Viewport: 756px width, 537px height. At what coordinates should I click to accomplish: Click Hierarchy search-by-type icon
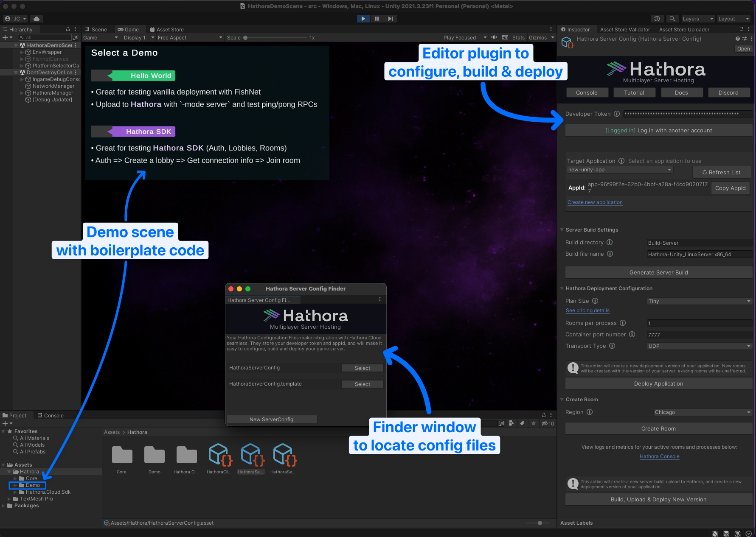76,37
